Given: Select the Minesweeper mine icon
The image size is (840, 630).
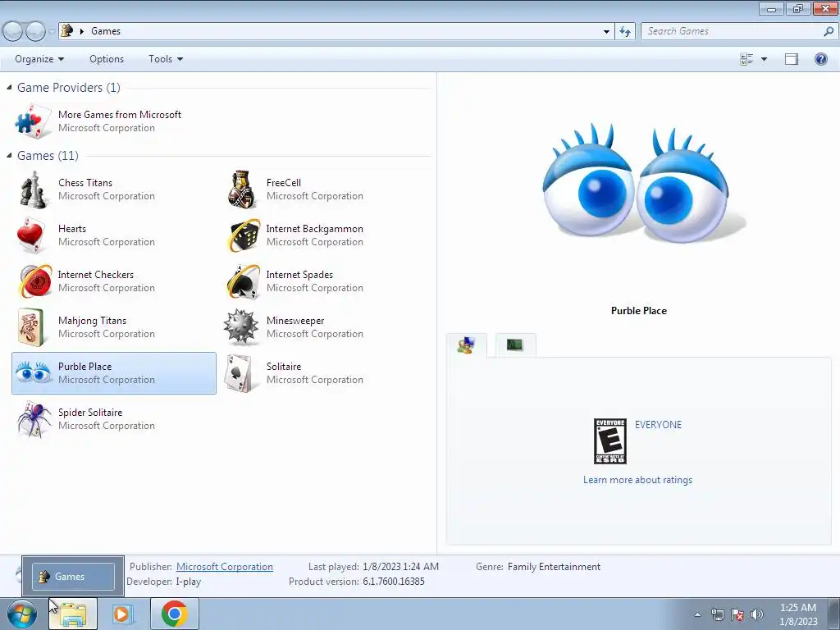Looking at the screenshot, I should coord(240,326).
